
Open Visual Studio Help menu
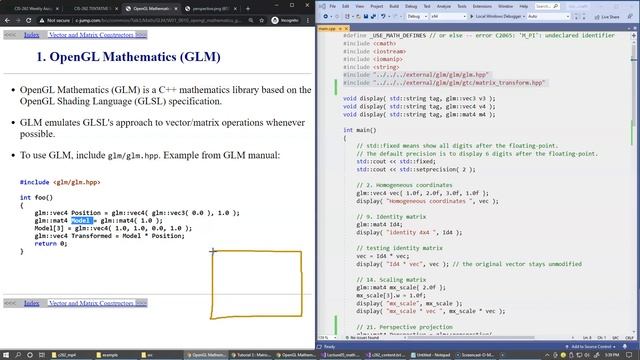(x=524, y=6)
